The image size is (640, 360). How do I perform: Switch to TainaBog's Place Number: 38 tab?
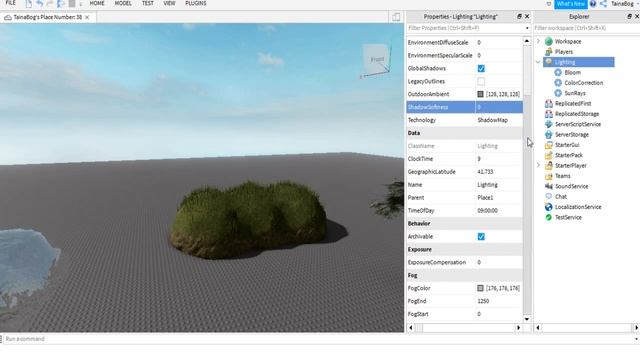coord(48,17)
